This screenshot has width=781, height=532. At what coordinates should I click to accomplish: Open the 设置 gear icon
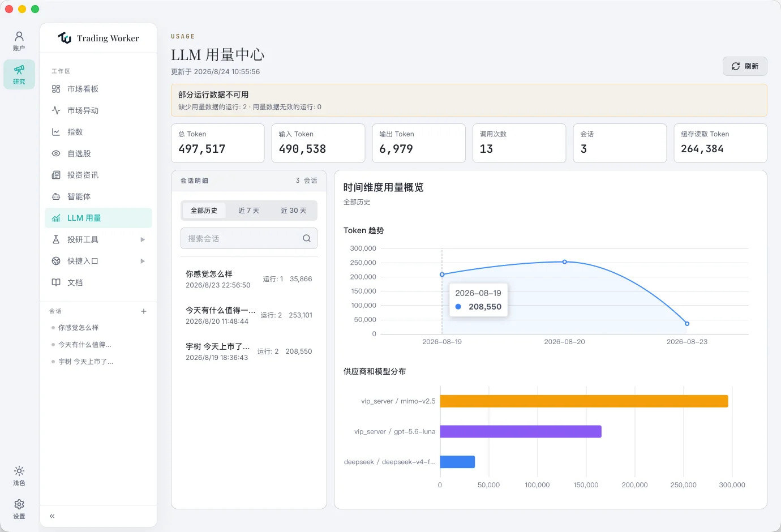[19, 504]
